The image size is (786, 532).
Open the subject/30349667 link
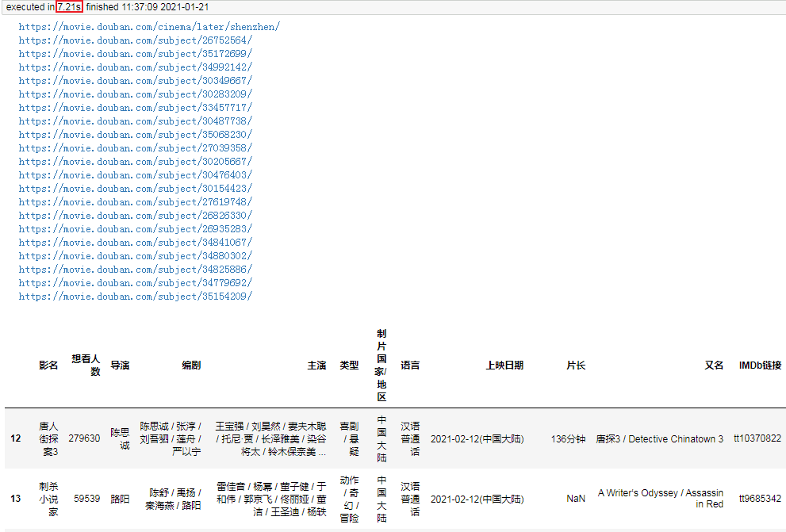click(x=136, y=81)
